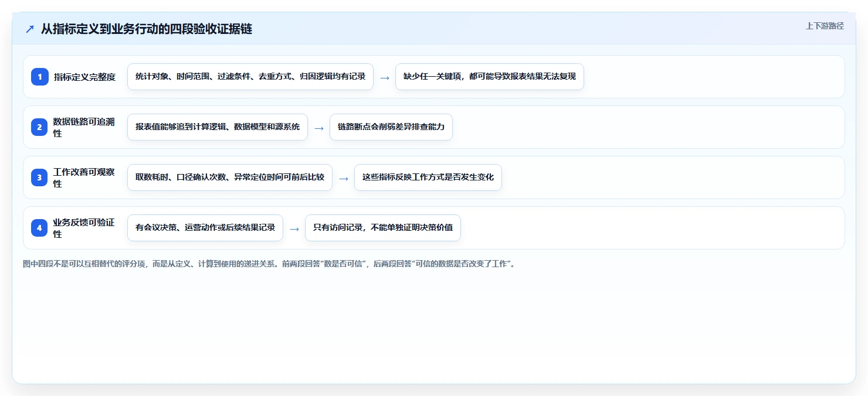The image size is (868, 396).
Task: Select the 工作改善可观察性 row label
Action: (x=84, y=177)
